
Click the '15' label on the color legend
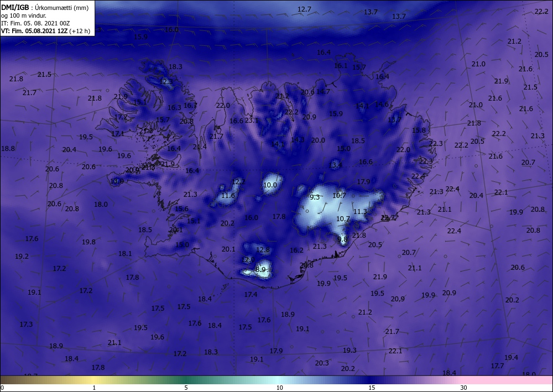[x=372, y=388]
